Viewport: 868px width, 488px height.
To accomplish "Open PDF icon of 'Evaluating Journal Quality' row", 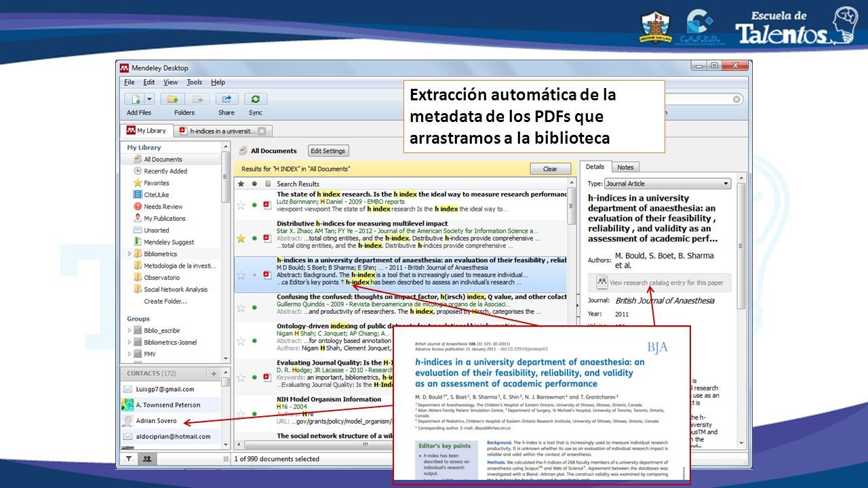I will point(267,377).
